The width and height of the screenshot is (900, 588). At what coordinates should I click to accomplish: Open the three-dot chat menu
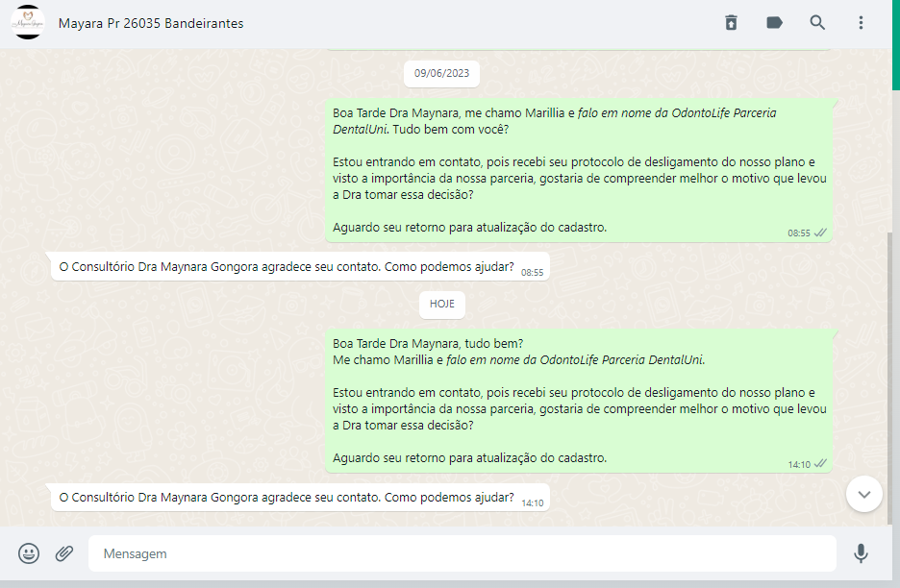tap(861, 23)
